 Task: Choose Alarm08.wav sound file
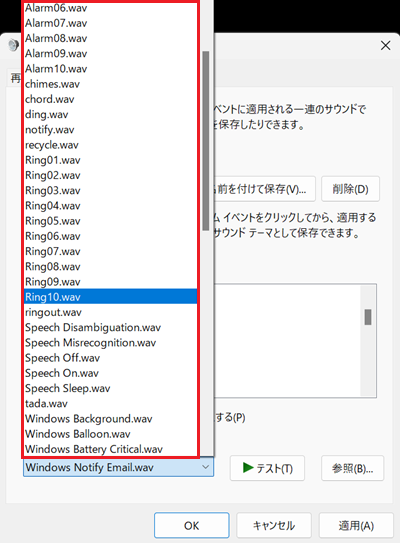pyautogui.click(x=111, y=38)
